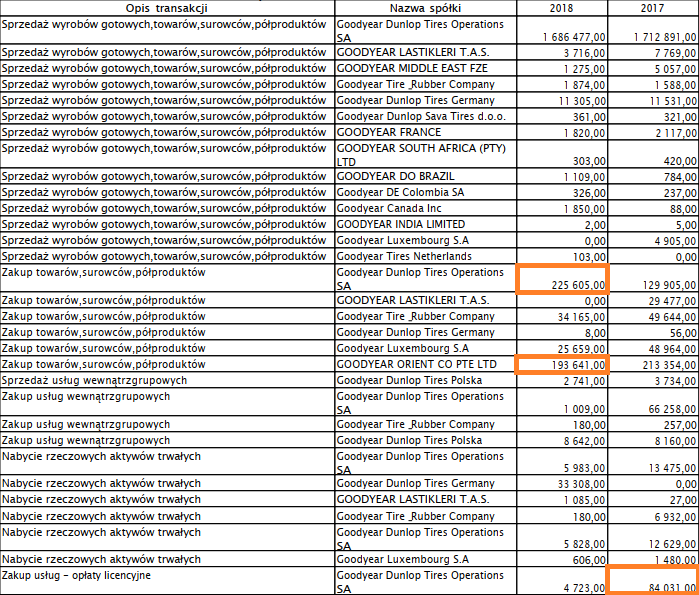Click the value 13 475,00
Screen dimensions: 699x595
pos(673,468)
